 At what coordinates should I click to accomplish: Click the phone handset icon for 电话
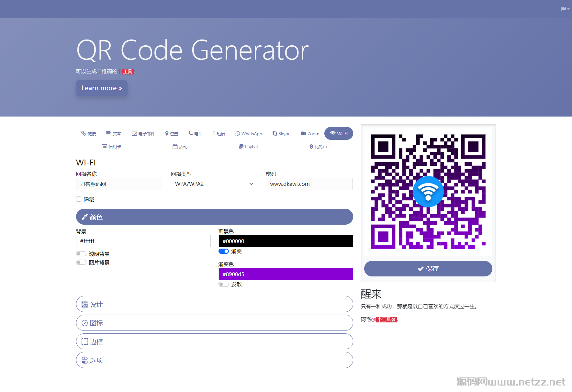[x=191, y=133]
